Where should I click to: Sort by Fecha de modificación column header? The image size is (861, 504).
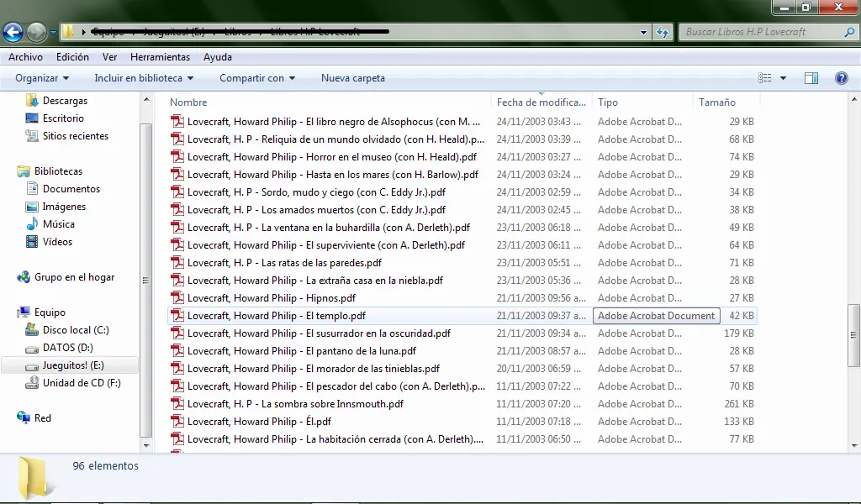pos(541,102)
